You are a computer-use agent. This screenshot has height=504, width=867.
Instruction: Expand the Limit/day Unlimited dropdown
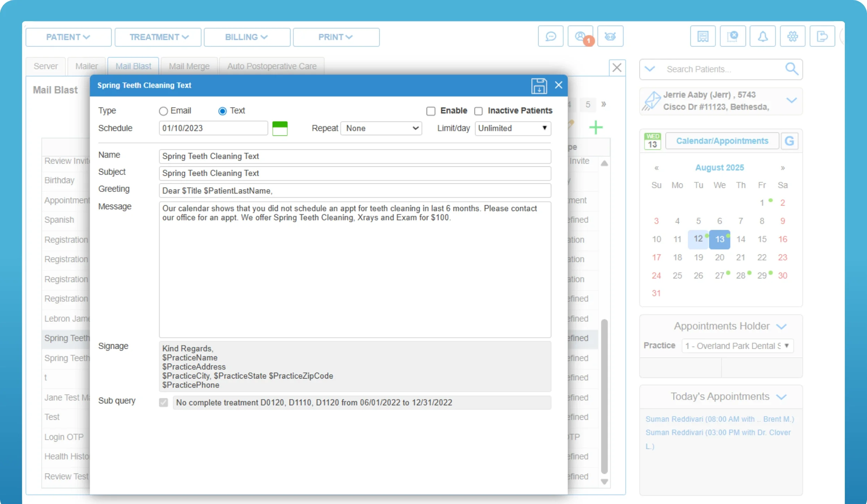(x=513, y=129)
